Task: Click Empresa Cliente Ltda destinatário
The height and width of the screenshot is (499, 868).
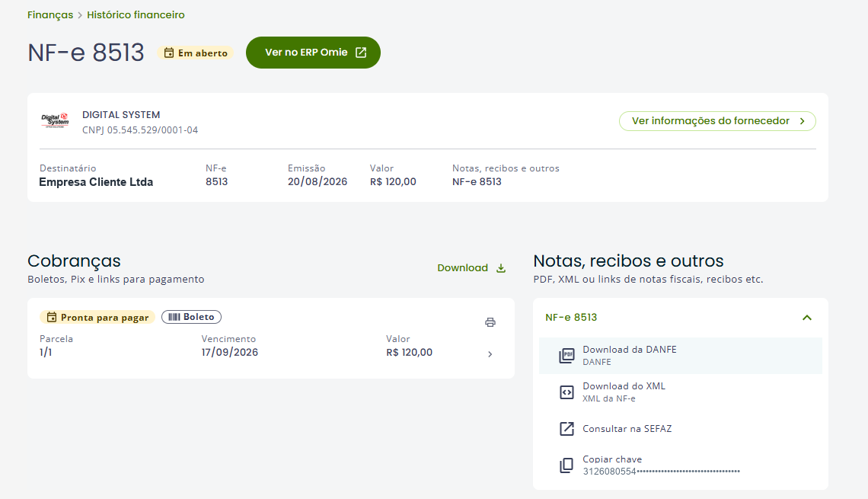Action: (x=96, y=182)
